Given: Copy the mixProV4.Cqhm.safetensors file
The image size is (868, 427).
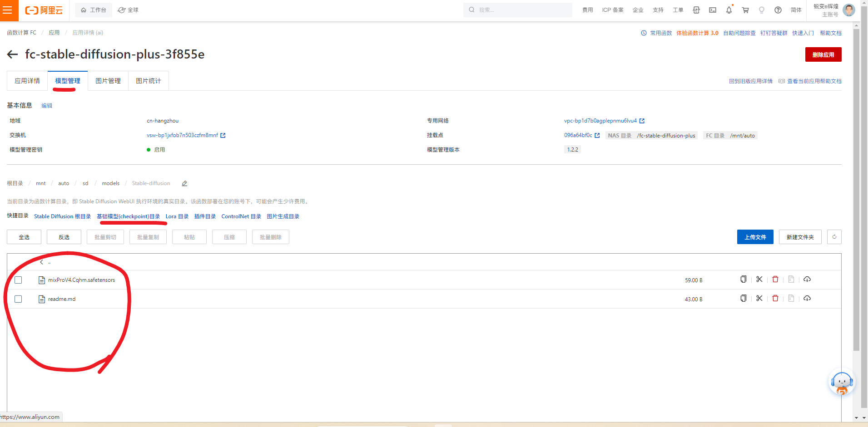Looking at the screenshot, I should click(x=743, y=280).
